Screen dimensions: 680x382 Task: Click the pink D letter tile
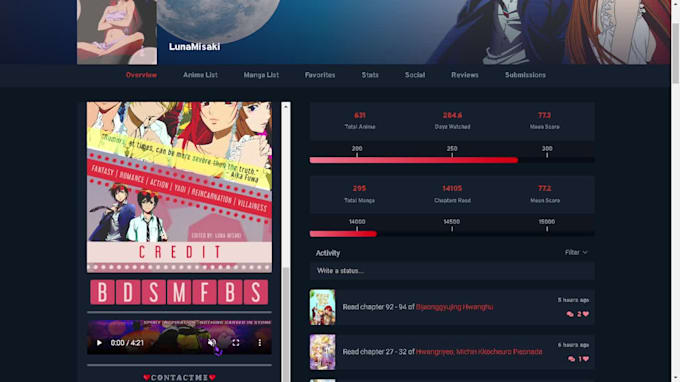pos(128,292)
